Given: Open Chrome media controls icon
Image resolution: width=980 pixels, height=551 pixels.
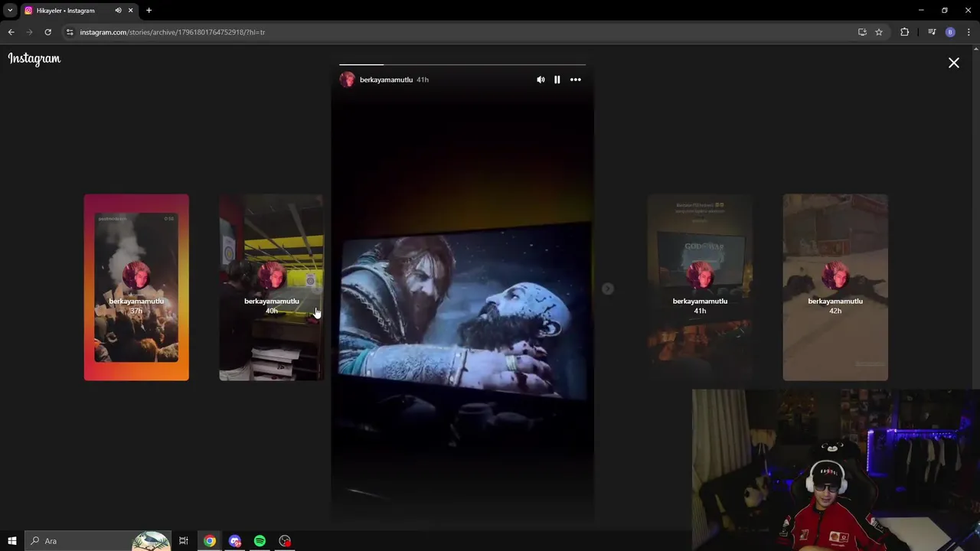Looking at the screenshot, I should pos(932,32).
